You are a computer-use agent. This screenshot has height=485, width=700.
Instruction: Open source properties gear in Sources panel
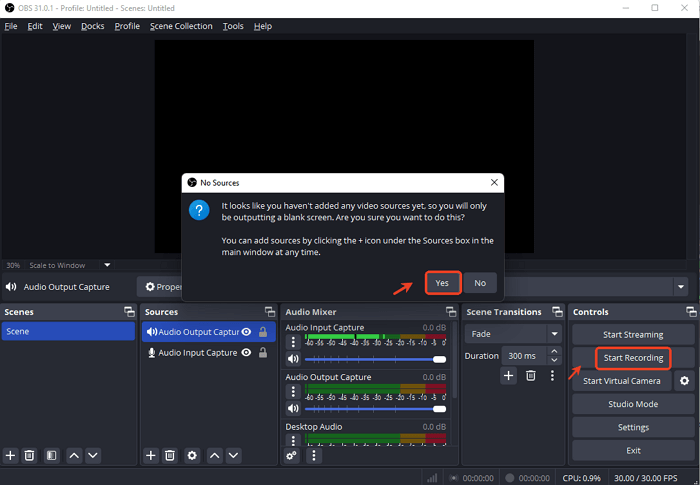[x=192, y=456]
